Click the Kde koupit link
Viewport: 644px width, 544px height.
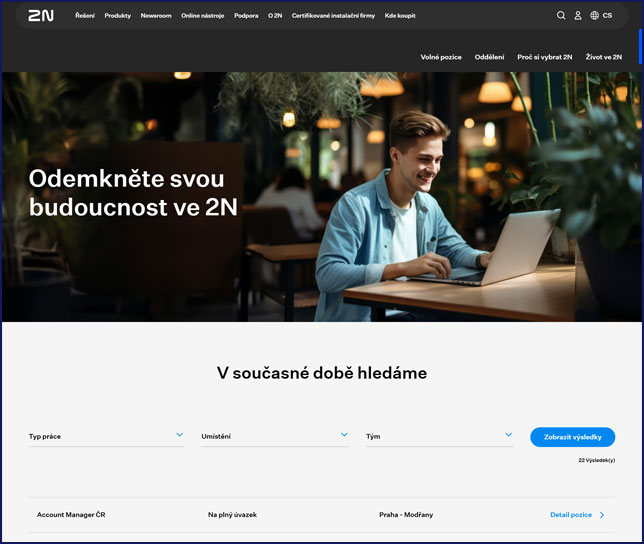coord(400,16)
